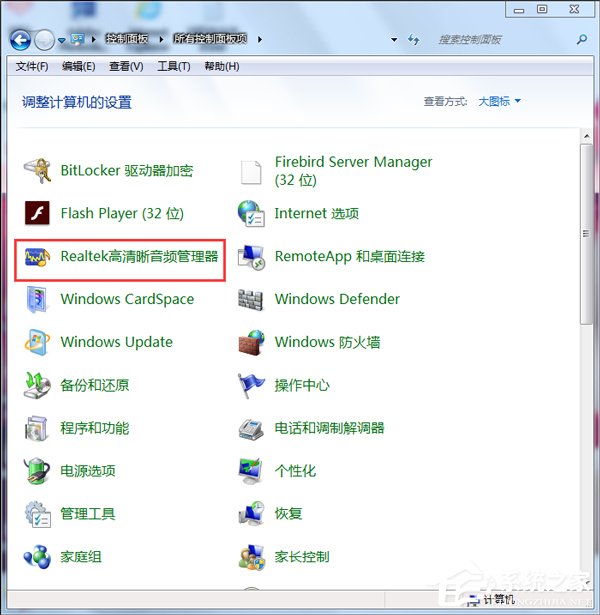Click the 个性化 monitor icon
600x615 pixels.
pos(251,471)
